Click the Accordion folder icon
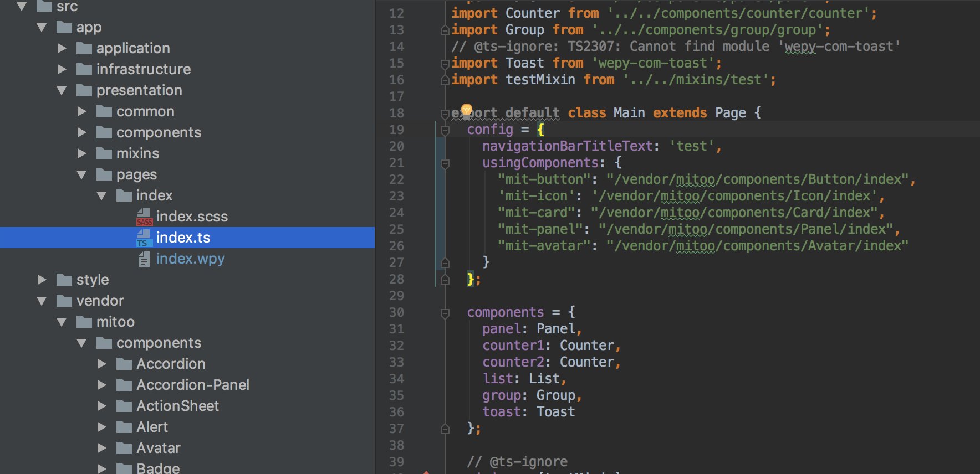Image resolution: width=980 pixels, height=474 pixels. tap(124, 364)
